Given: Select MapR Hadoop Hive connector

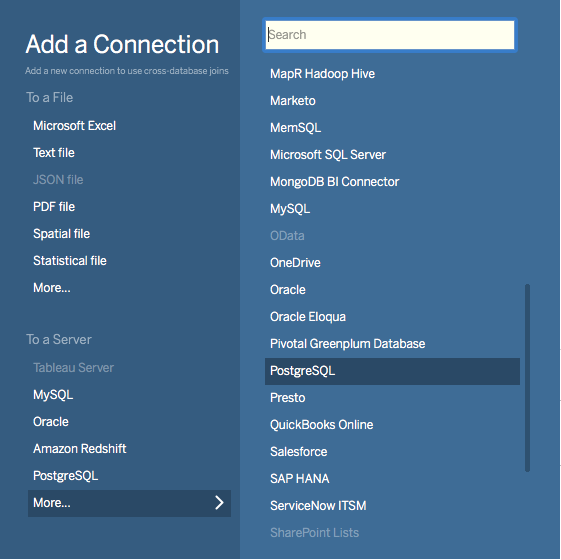Looking at the screenshot, I should pyautogui.click(x=322, y=74).
